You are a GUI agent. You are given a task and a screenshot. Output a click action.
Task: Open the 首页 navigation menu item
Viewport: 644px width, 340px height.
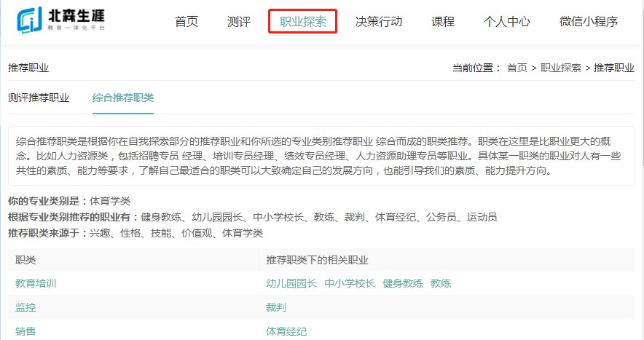pos(186,21)
